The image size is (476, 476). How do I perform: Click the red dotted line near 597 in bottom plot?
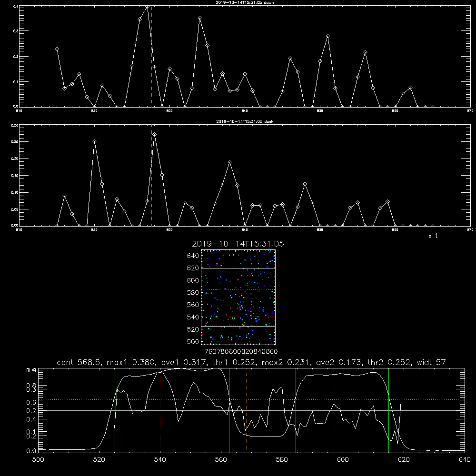pos(334,410)
